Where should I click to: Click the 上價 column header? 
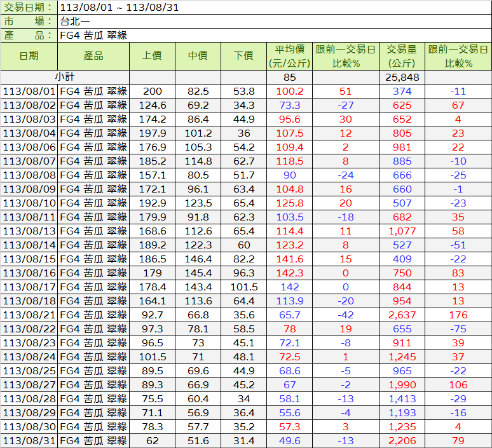pyautogui.click(x=152, y=56)
